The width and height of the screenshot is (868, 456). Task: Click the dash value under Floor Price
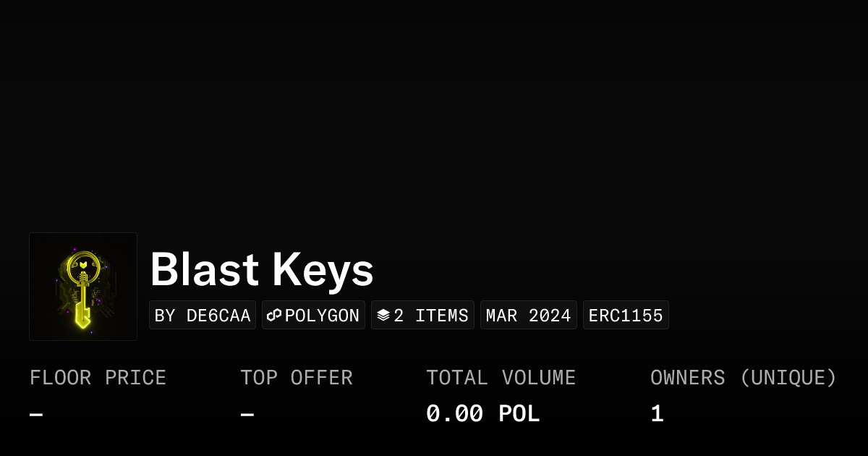point(36,415)
